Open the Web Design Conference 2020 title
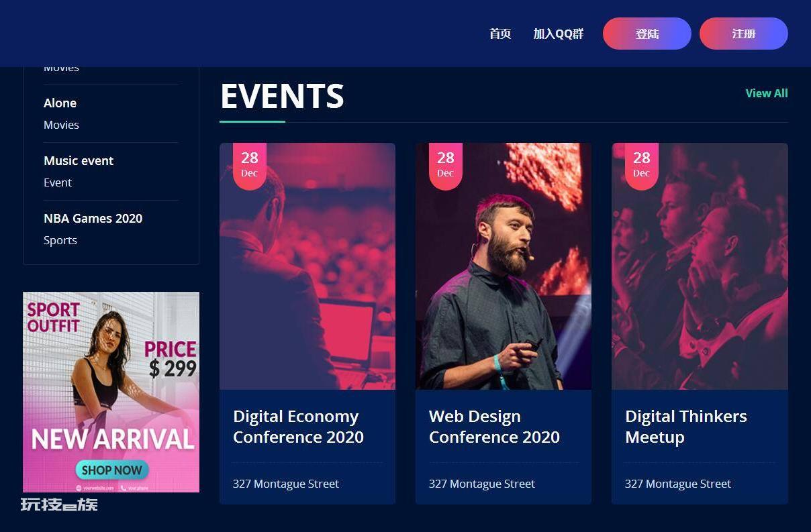Viewport: 811px width, 532px height. click(494, 427)
